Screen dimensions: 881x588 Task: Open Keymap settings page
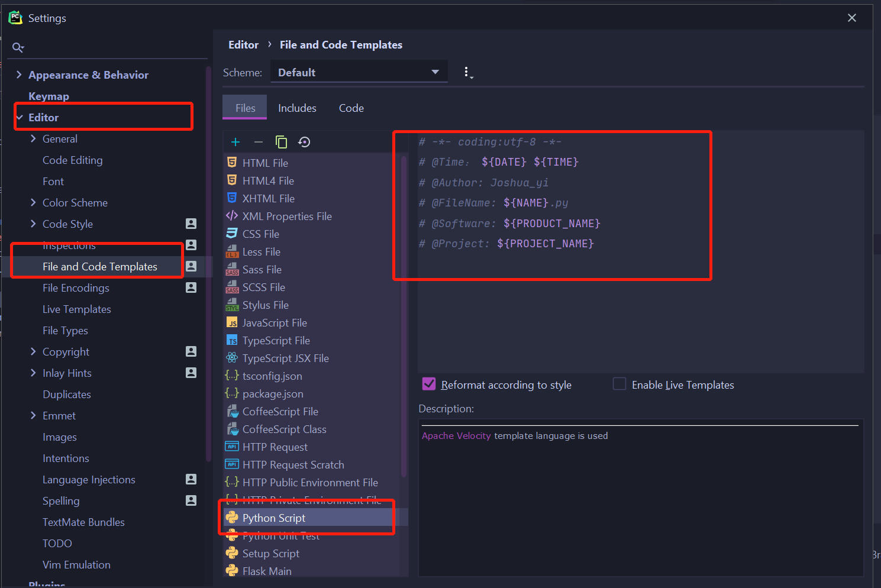point(49,96)
